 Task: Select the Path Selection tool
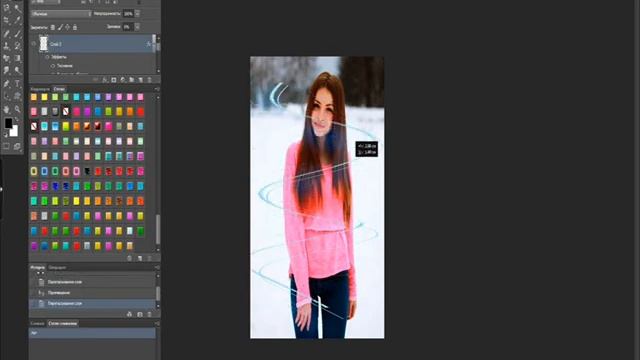(x=7, y=96)
